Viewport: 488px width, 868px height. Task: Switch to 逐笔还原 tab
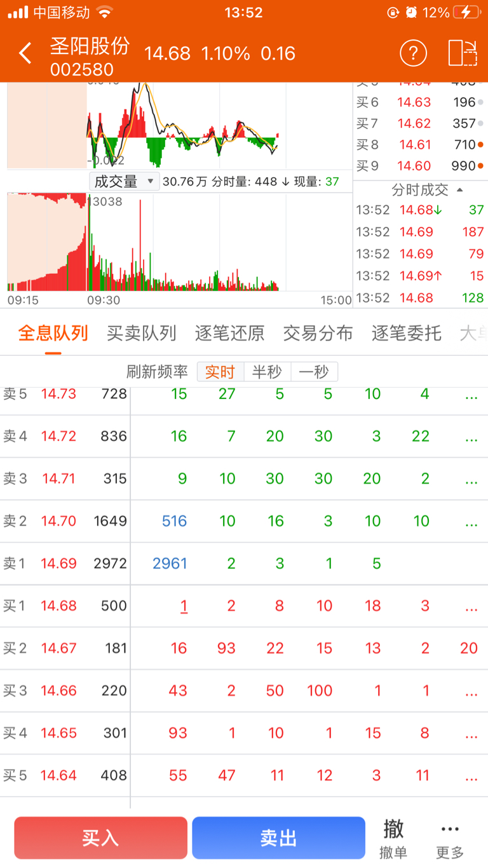point(229,333)
